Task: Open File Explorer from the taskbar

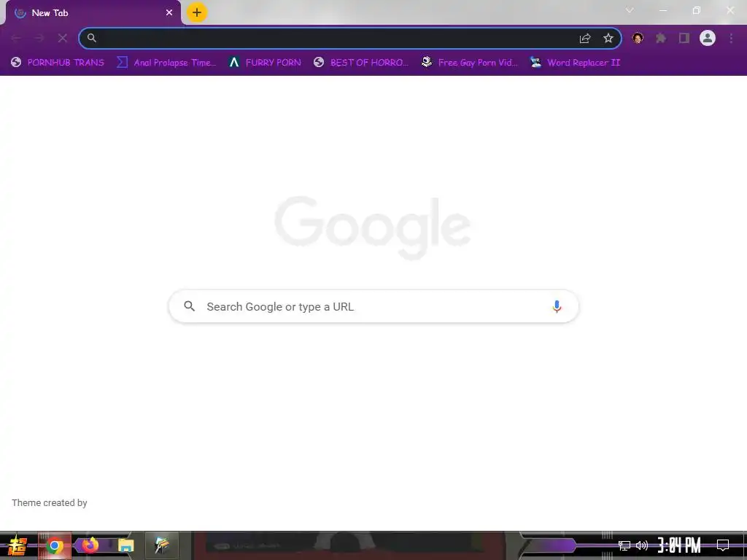Action: pyautogui.click(x=125, y=545)
